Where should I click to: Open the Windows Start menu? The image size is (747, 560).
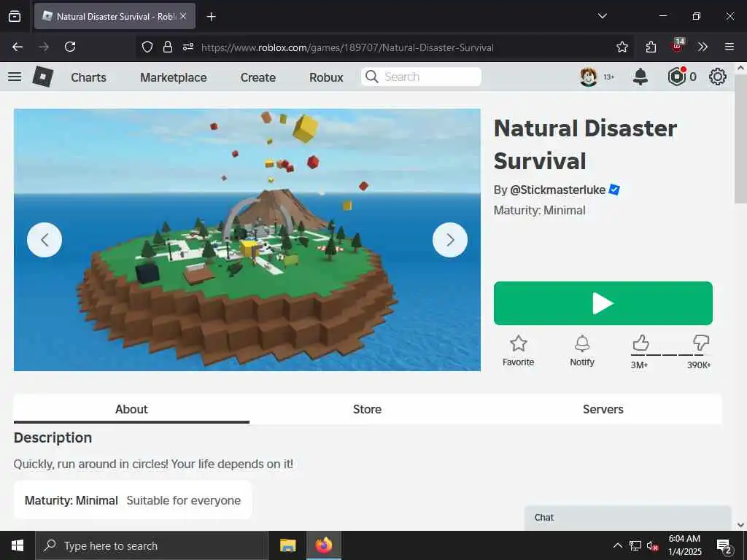click(18, 545)
